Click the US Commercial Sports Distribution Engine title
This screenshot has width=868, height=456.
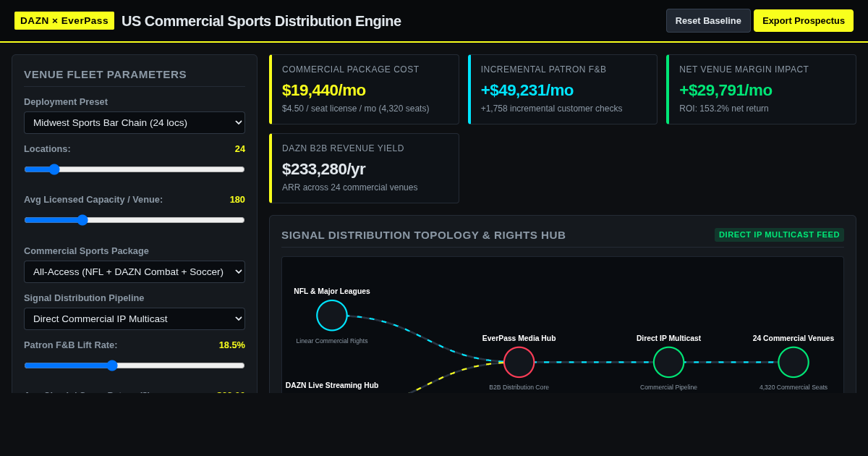pos(261,21)
